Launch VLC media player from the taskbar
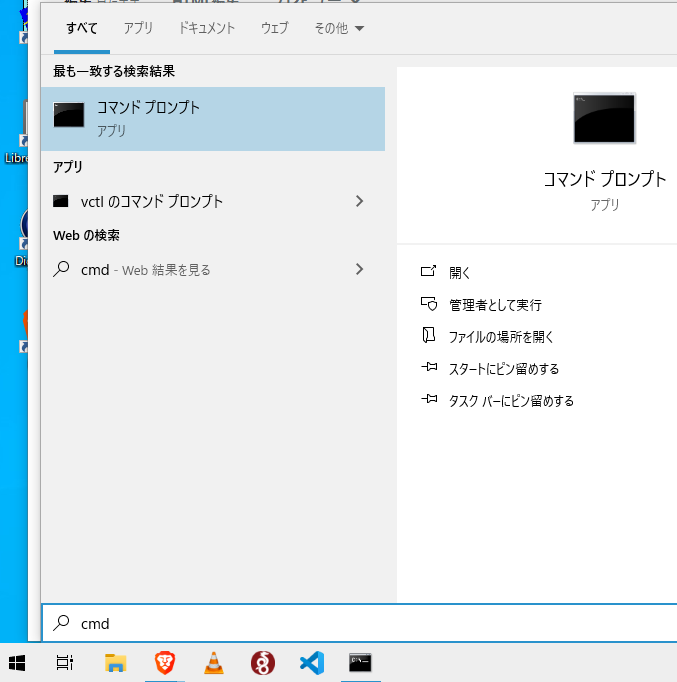Screen dimensions: 677x682 point(214,663)
